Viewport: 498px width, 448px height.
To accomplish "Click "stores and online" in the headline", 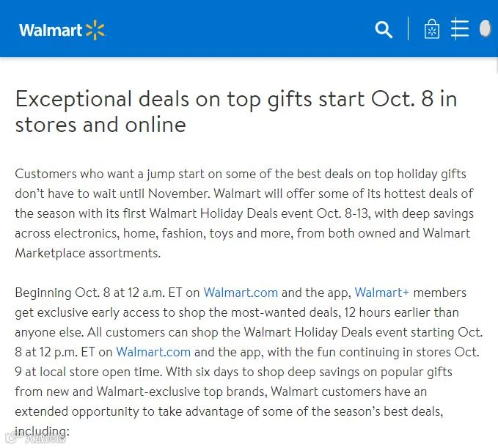I will [x=100, y=125].
